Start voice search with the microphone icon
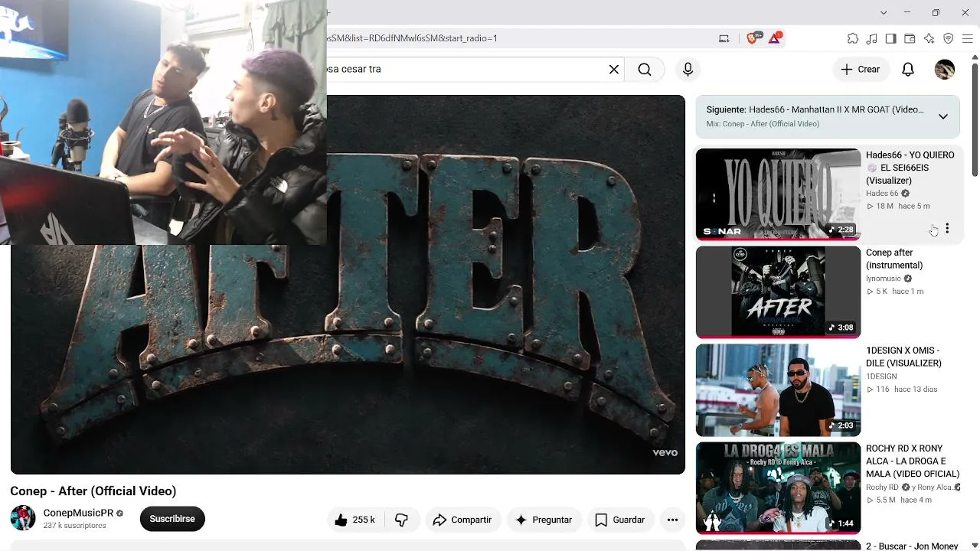This screenshot has width=980, height=551. (688, 70)
